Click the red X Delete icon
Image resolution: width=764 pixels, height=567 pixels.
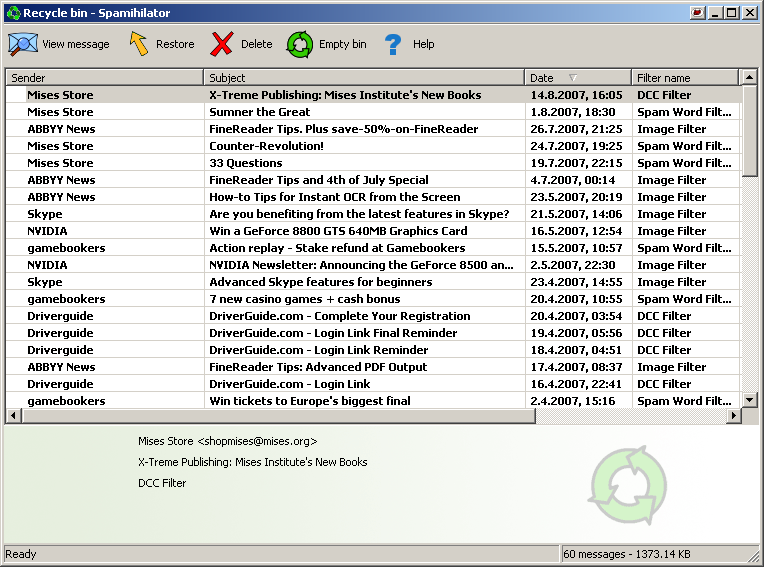tap(222, 44)
